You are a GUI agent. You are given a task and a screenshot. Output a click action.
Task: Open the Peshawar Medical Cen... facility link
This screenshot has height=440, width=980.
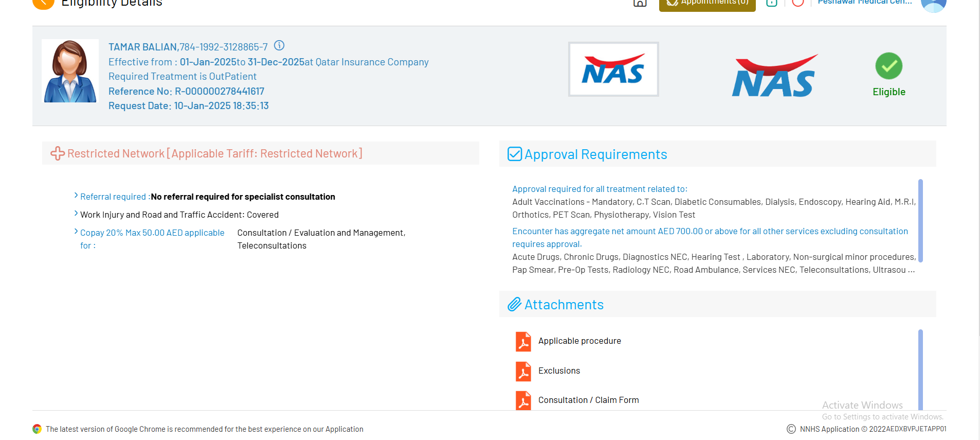[865, 3]
